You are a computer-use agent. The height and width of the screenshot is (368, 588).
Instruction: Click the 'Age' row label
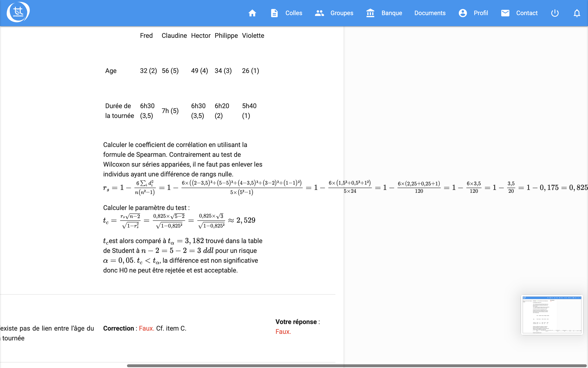(111, 71)
